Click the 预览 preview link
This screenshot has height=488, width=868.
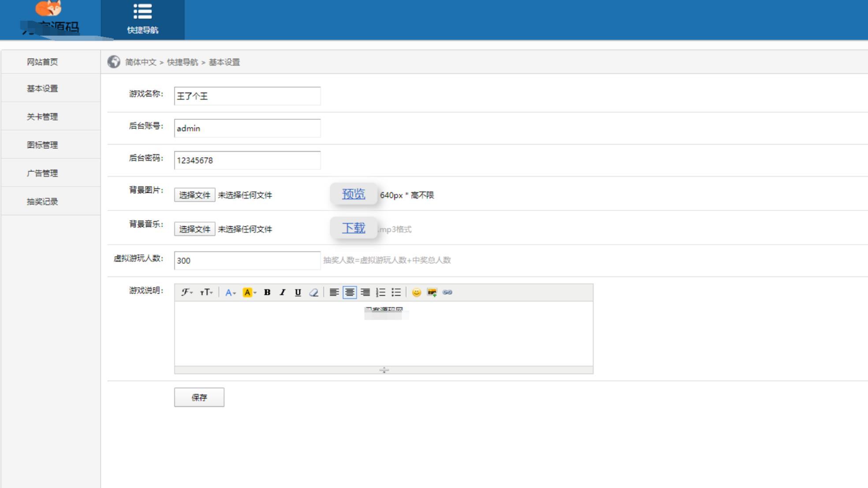354,194
